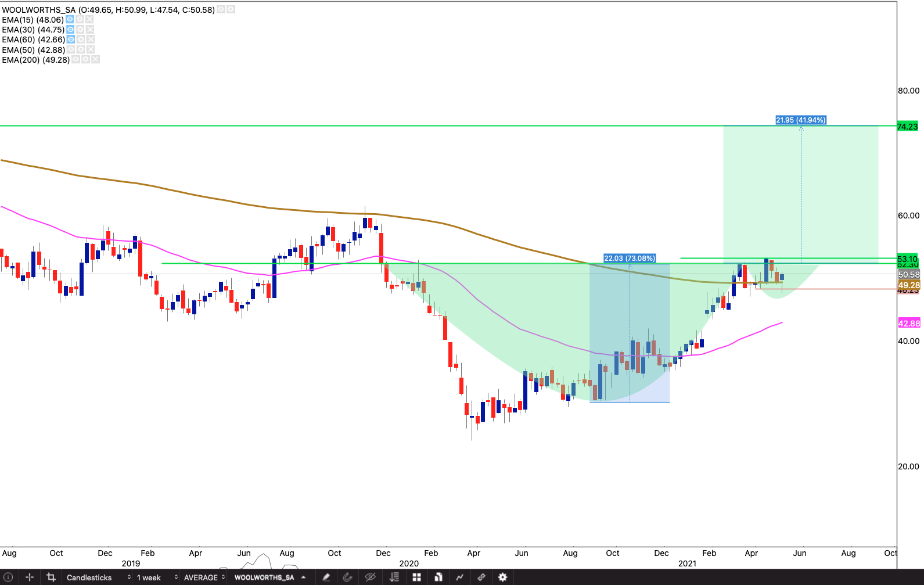Remove the EMA(50) indicator
The height and width of the screenshot is (585, 924).
pos(91,50)
